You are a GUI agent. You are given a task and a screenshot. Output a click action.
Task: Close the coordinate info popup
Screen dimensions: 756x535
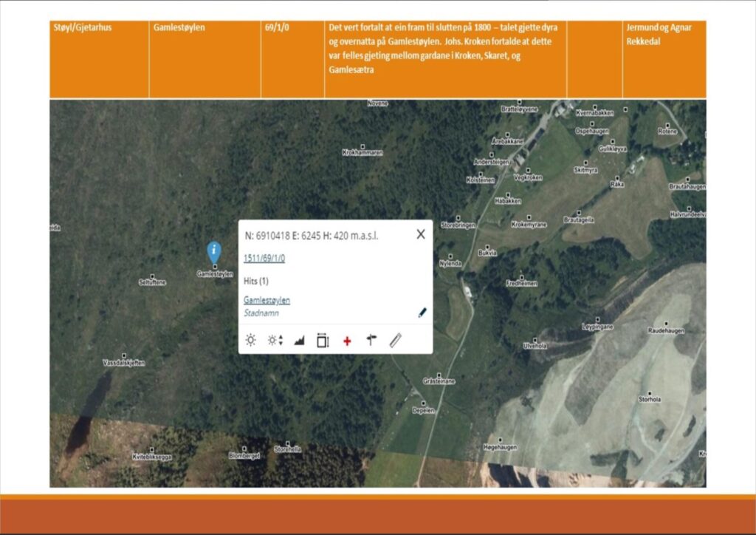421,234
